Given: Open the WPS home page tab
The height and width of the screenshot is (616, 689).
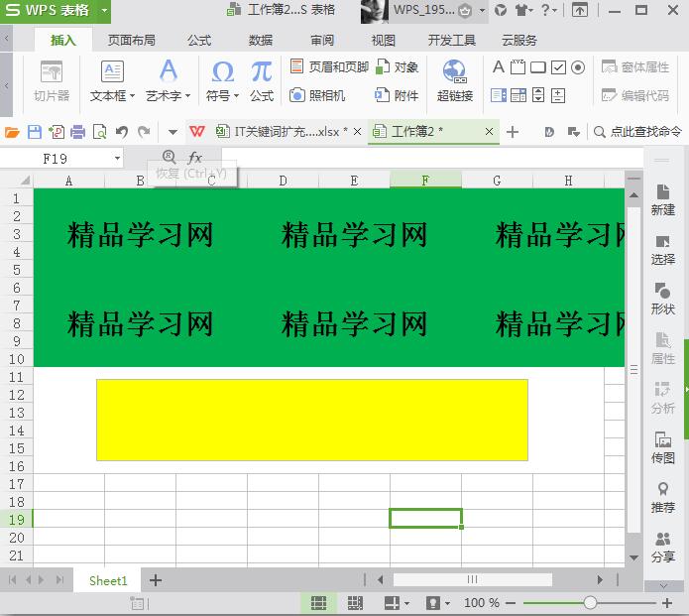Looking at the screenshot, I should (x=197, y=132).
